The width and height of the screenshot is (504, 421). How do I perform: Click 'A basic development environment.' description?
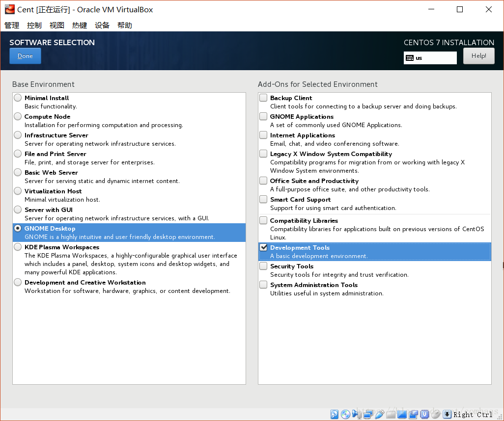[319, 256]
